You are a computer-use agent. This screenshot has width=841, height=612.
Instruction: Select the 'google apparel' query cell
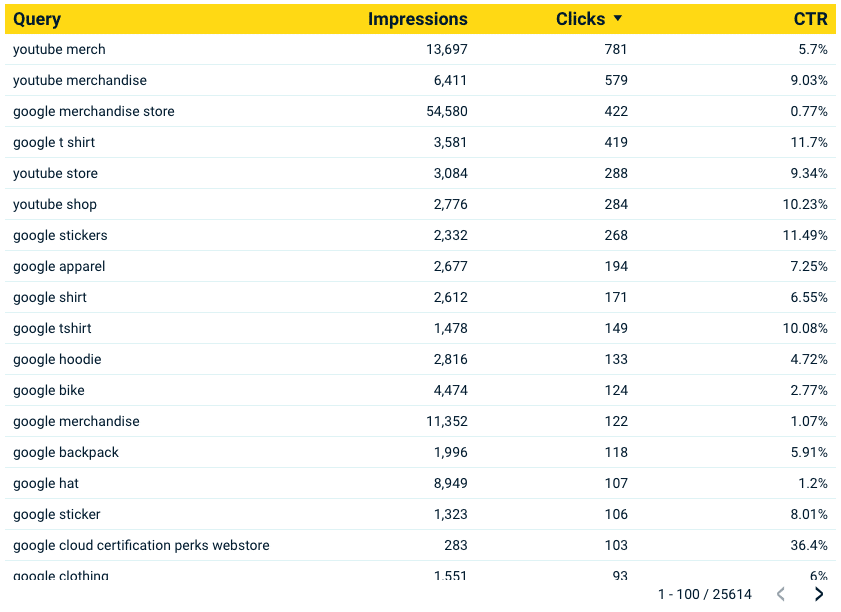point(59,267)
